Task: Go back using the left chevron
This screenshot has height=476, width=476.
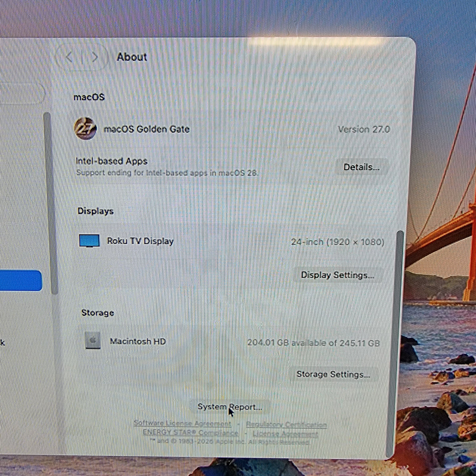Action: coord(69,57)
